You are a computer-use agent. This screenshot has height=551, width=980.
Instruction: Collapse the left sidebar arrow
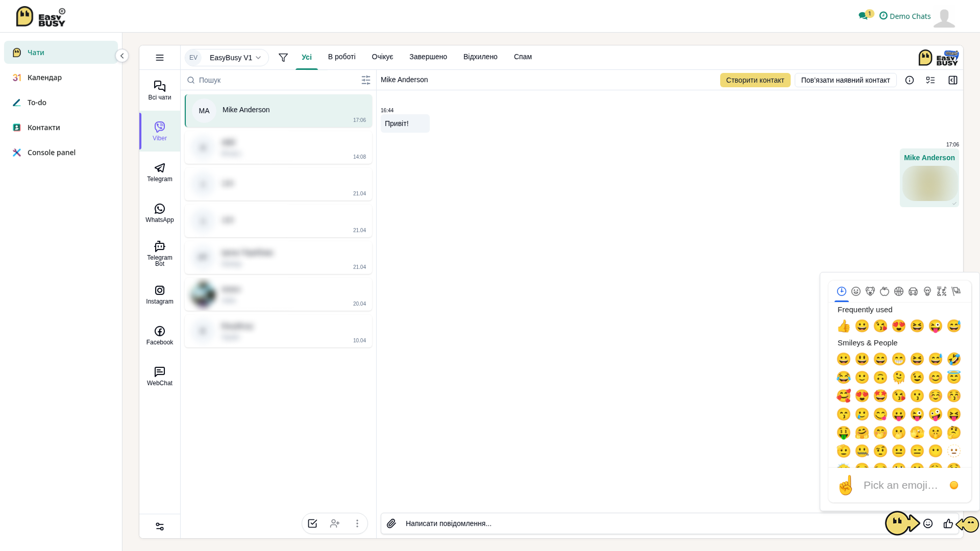tap(122, 56)
